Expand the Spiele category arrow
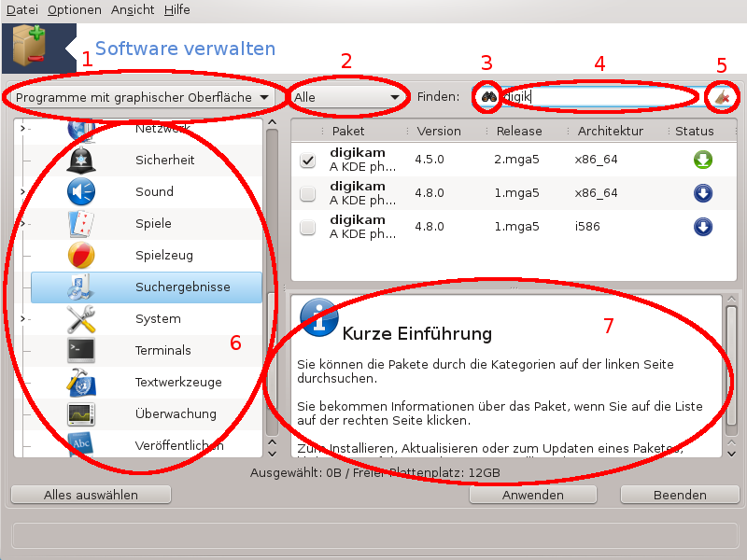 tap(22, 223)
